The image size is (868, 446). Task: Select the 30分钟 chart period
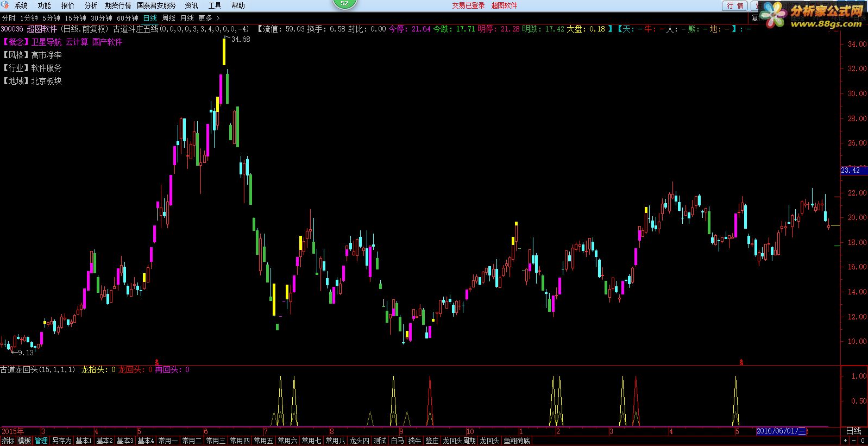102,18
